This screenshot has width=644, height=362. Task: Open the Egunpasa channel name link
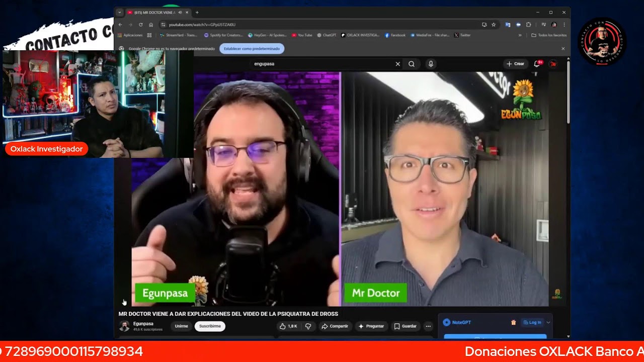pos(143,324)
